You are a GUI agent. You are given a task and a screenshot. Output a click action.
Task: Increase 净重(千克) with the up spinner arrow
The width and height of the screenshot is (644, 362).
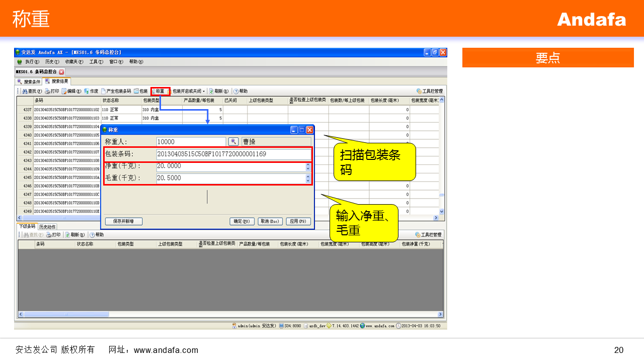pos(308,164)
